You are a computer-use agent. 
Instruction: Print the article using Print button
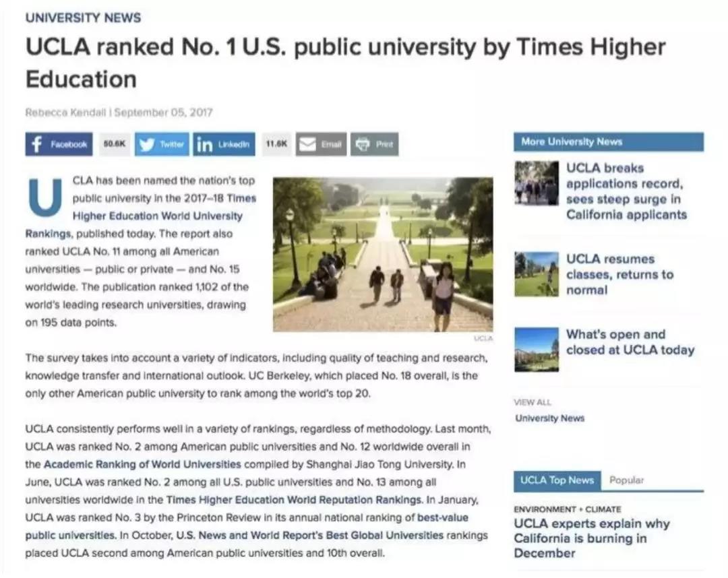pos(374,144)
